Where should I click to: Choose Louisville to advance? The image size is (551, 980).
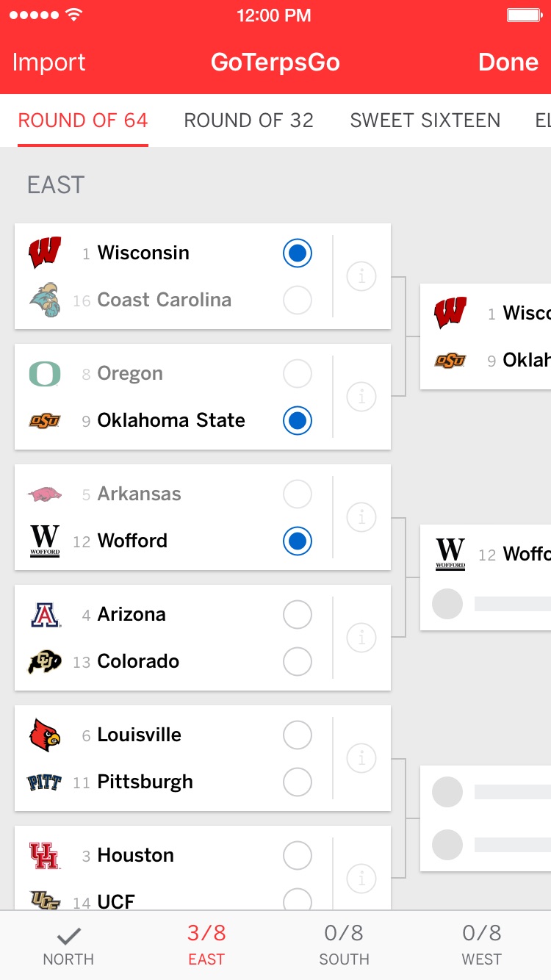coord(298,735)
